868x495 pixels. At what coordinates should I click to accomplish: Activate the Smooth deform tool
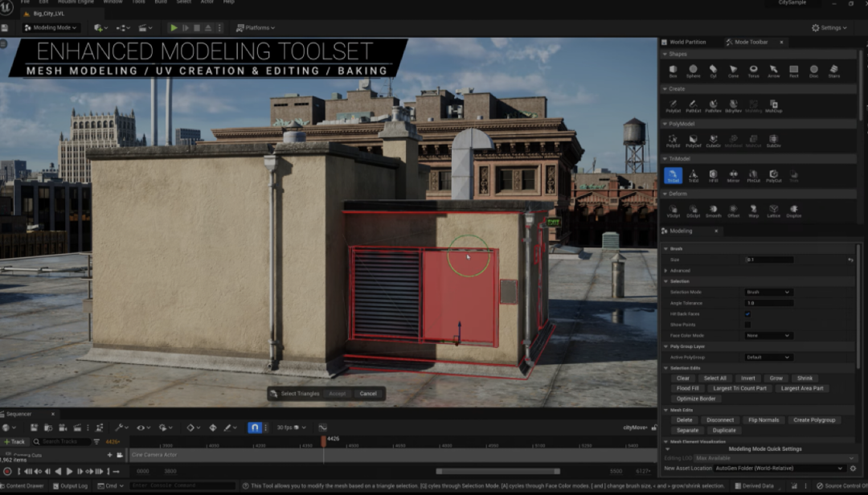pos(713,211)
